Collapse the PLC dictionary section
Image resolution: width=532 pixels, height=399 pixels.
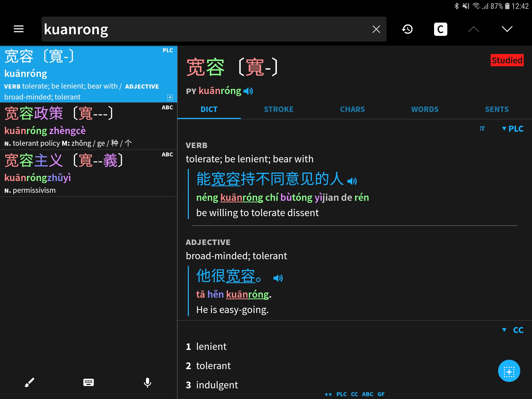pyautogui.click(x=513, y=129)
